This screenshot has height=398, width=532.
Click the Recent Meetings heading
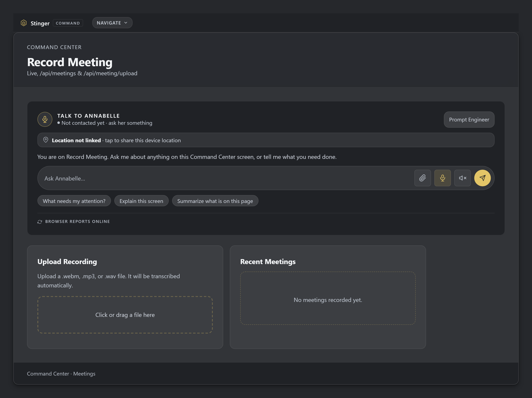(x=268, y=262)
